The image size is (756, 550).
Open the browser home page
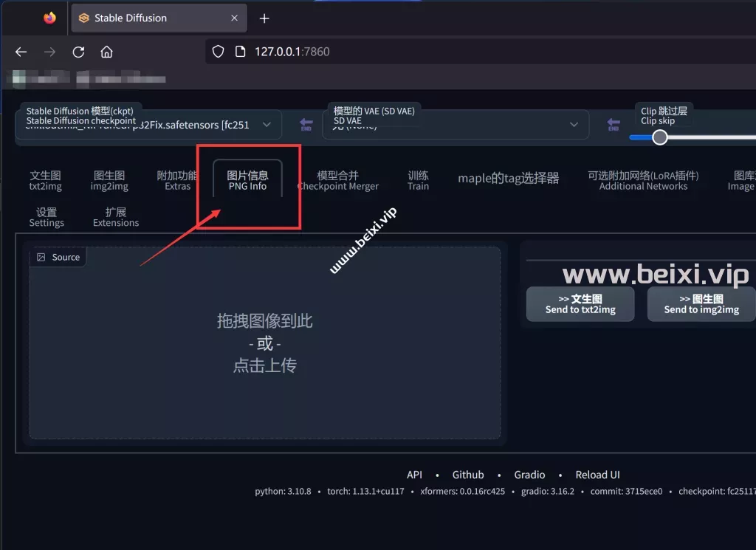point(106,52)
